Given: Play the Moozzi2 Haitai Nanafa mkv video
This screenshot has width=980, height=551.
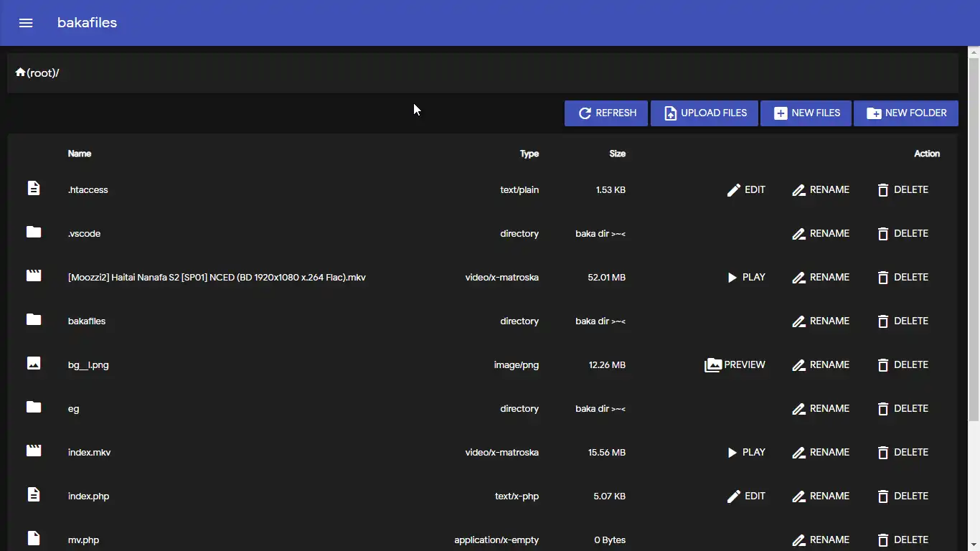Looking at the screenshot, I should pyautogui.click(x=746, y=278).
